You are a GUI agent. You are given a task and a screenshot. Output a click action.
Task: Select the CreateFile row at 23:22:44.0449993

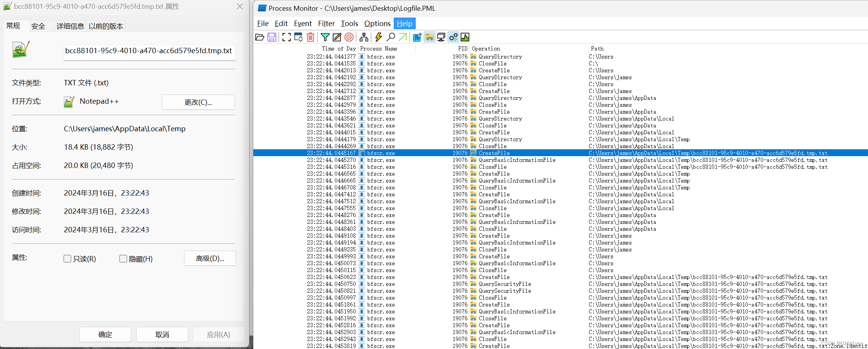coord(561,256)
